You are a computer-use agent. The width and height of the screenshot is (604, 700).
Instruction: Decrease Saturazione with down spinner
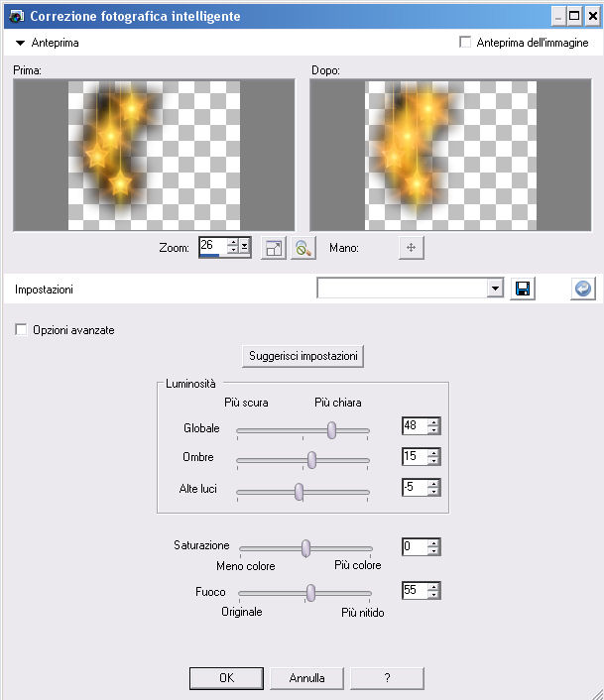433,551
